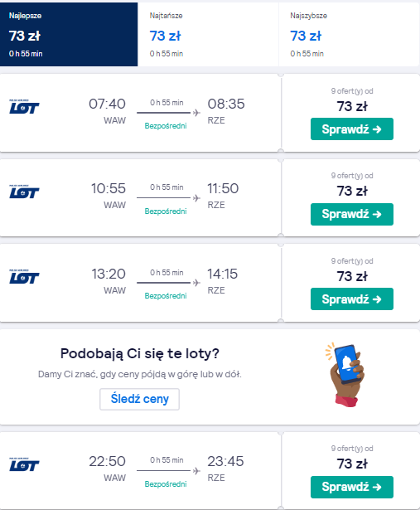Click the LOT logo of 22:50 flight
Viewport: 420px width, 510px height.
[24, 464]
